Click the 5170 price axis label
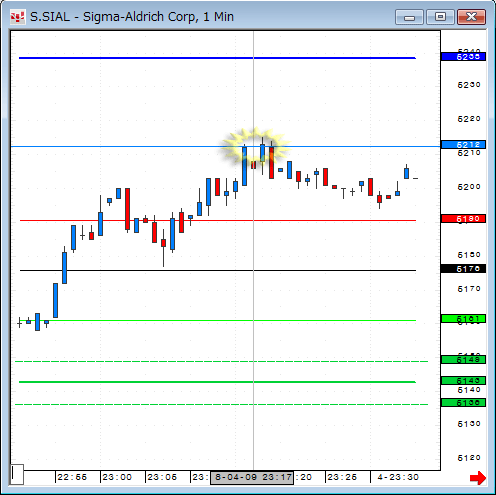This screenshot has height=495, width=496. (469, 289)
